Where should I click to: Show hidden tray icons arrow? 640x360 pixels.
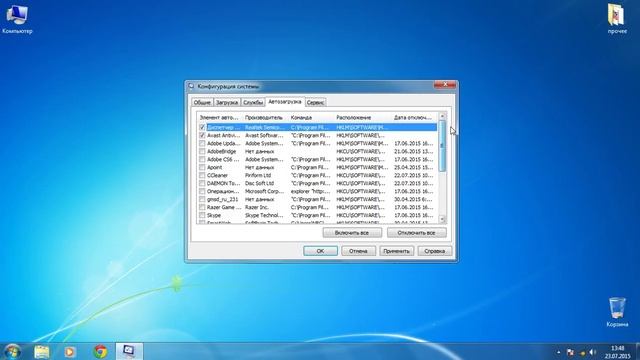coord(558,352)
